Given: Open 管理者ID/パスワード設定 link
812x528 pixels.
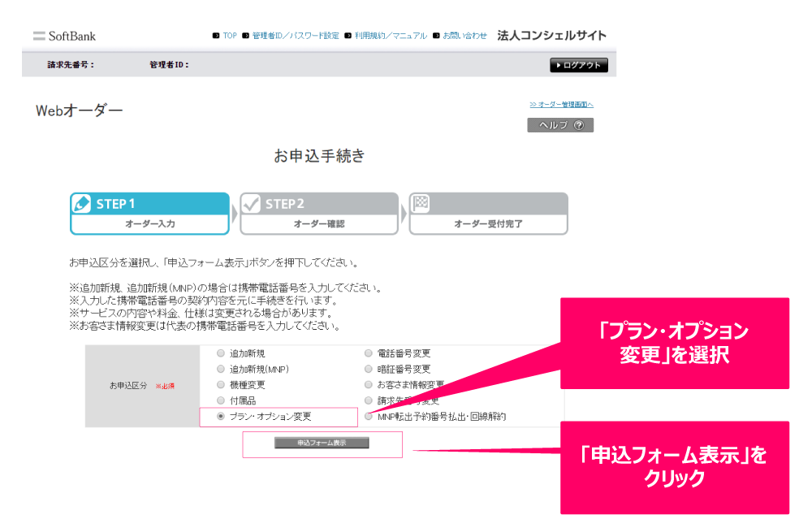Looking at the screenshot, I should click(296, 36).
